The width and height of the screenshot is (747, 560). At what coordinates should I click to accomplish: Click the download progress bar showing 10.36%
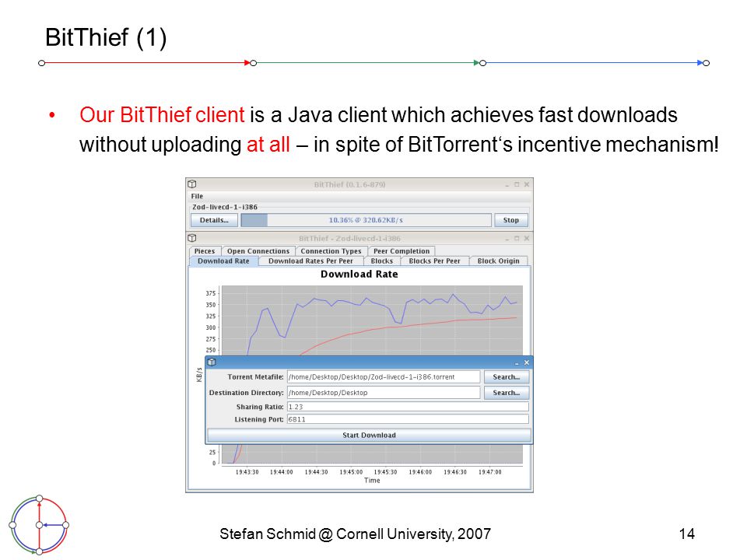click(366, 220)
